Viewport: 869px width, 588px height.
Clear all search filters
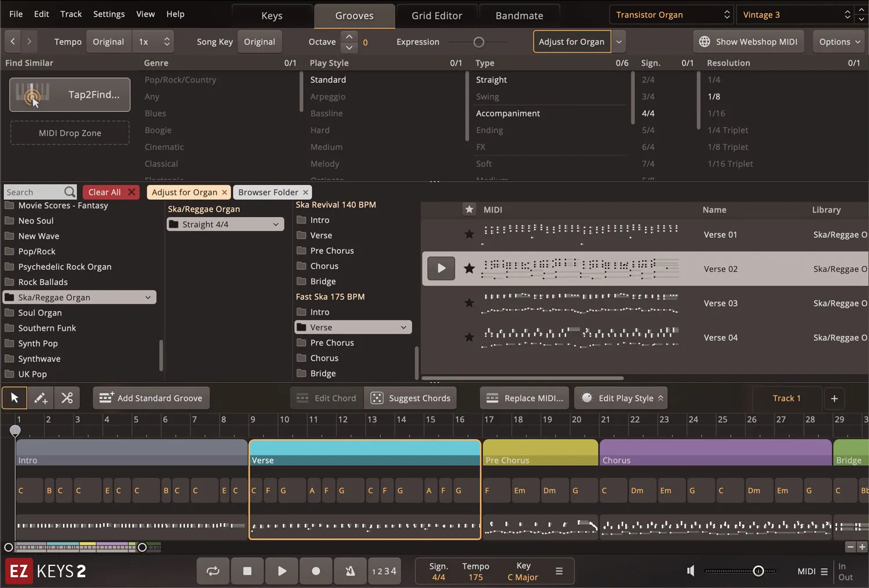tap(111, 192)
